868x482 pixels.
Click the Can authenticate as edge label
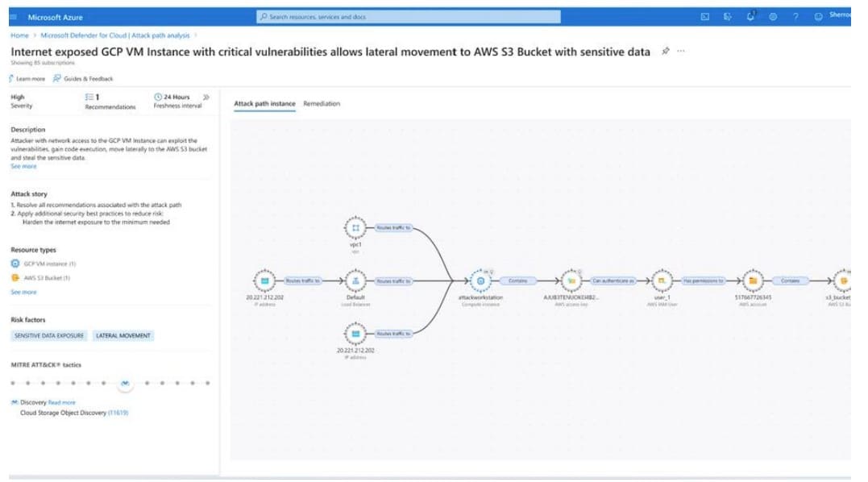point(613,281)
